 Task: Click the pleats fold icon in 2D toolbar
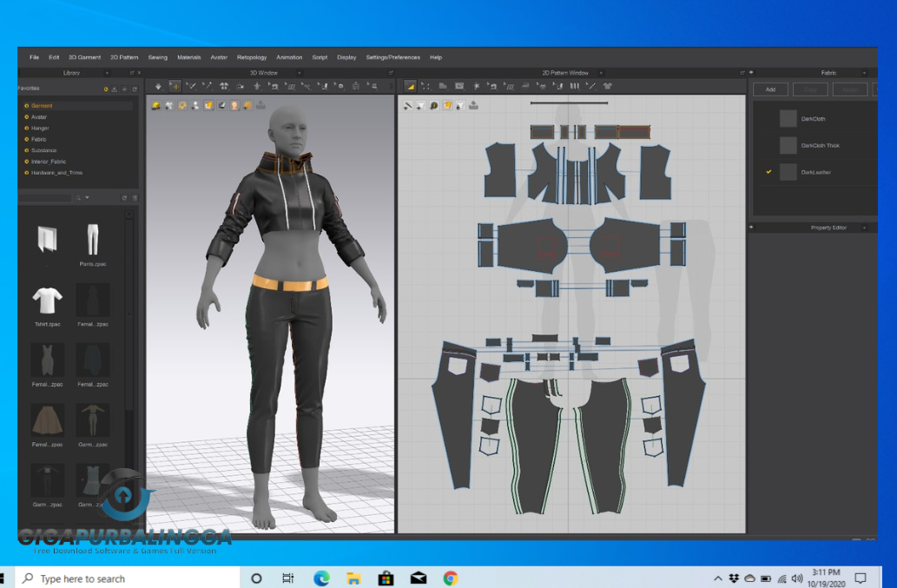pos(573,86)
